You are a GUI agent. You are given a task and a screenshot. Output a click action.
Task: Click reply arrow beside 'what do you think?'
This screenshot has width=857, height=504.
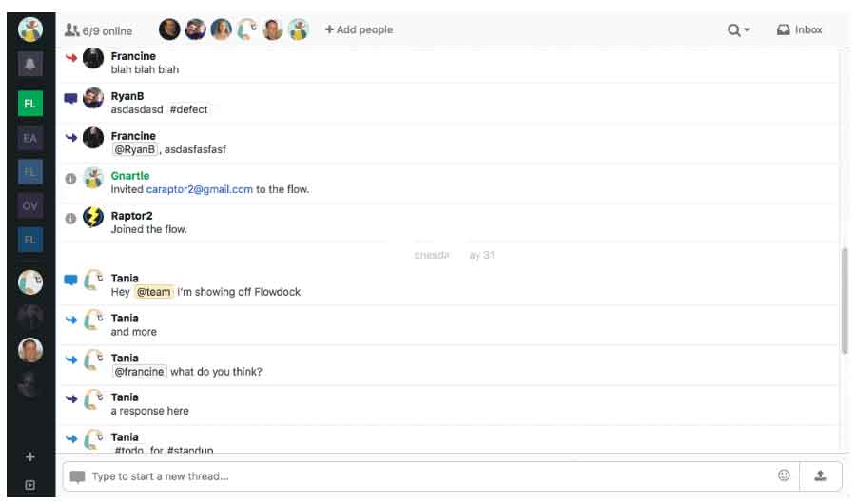tap(71, 359)
